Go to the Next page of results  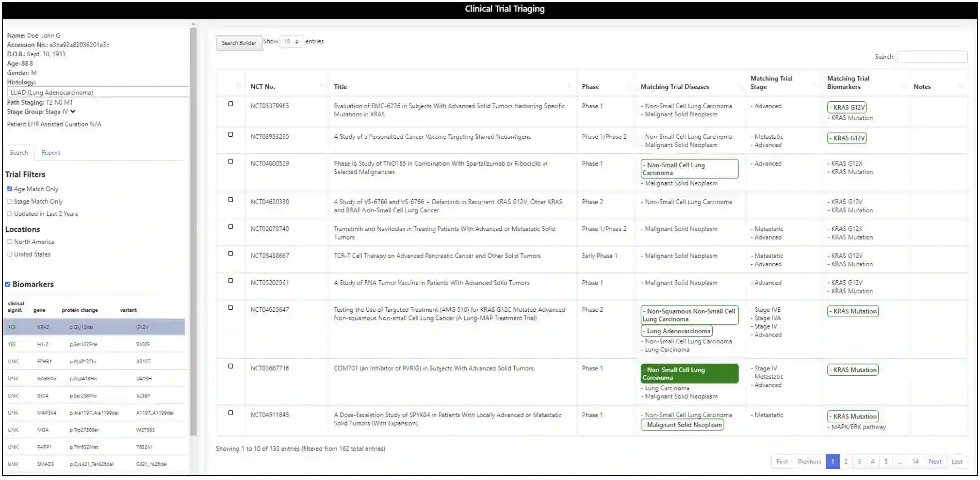(935, 462)
